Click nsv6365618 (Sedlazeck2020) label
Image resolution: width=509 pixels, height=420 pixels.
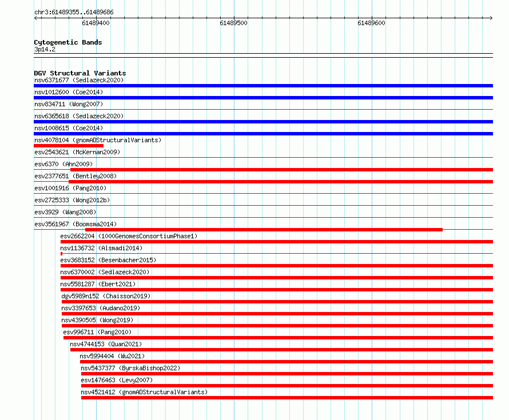coord(79,116)
